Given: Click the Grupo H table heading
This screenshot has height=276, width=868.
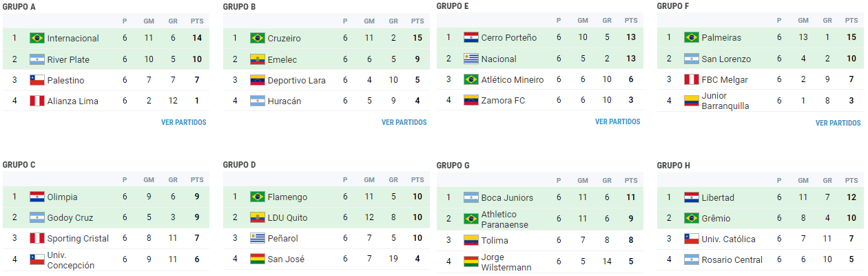Looking at the screenshot, I should coord(673,166).
